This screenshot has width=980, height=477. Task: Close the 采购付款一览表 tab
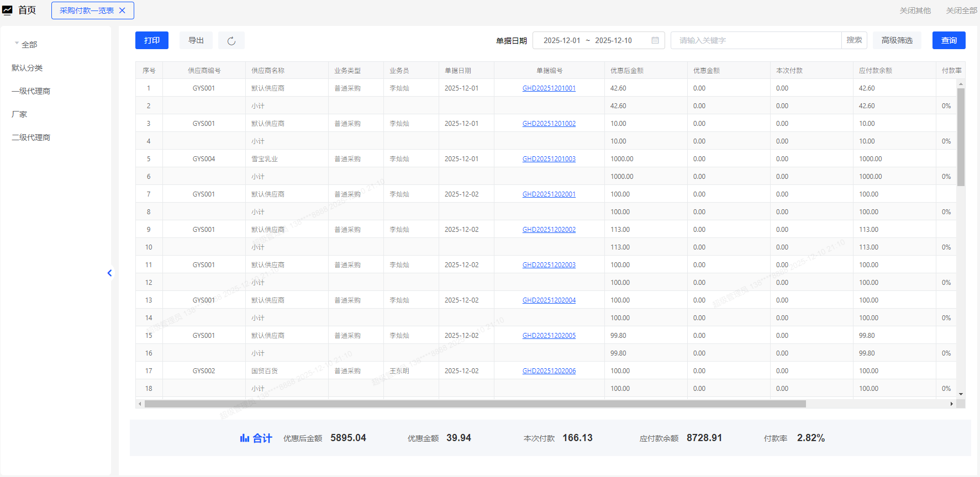(123, 10)
